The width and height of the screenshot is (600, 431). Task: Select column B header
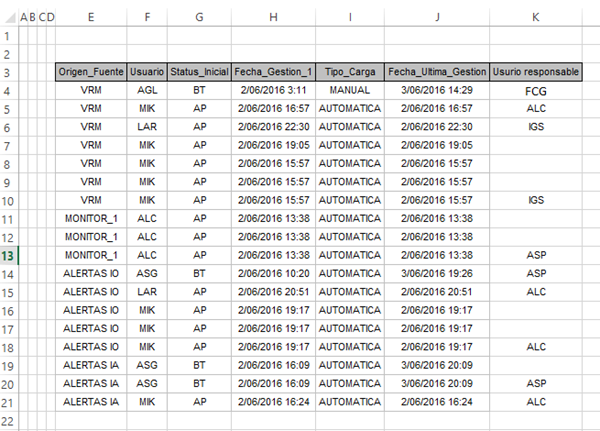[33, 17]
